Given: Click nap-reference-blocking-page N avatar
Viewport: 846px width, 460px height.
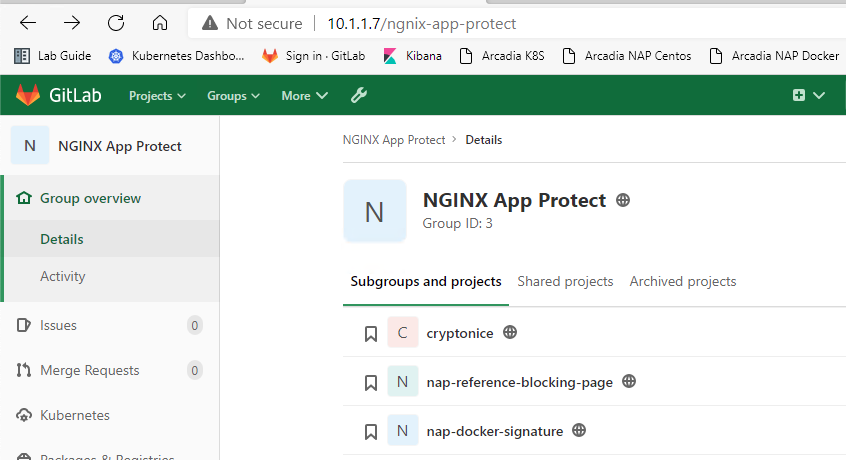Looking at the screenshot, I should [402, 381].
